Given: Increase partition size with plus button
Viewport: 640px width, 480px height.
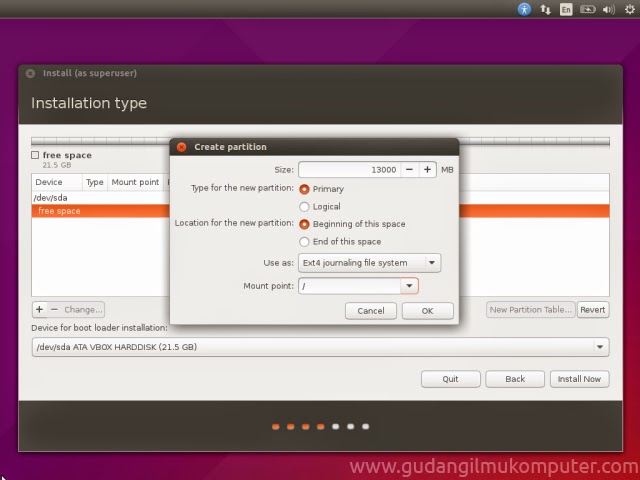Looking at the screenshot, I should click(x=427, y=169).
